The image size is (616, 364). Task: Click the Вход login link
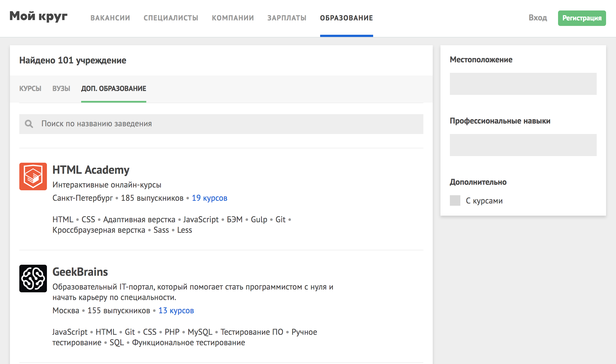tap(538, 18)
